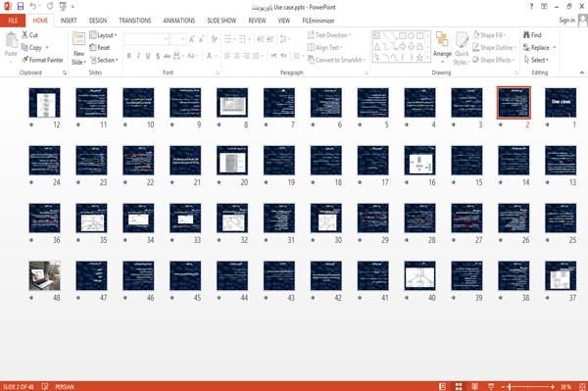Image resolution: width=588 pixels, height=391 pixels.
Task: Click the Paste clipboard icon
Action: (11, 40)
